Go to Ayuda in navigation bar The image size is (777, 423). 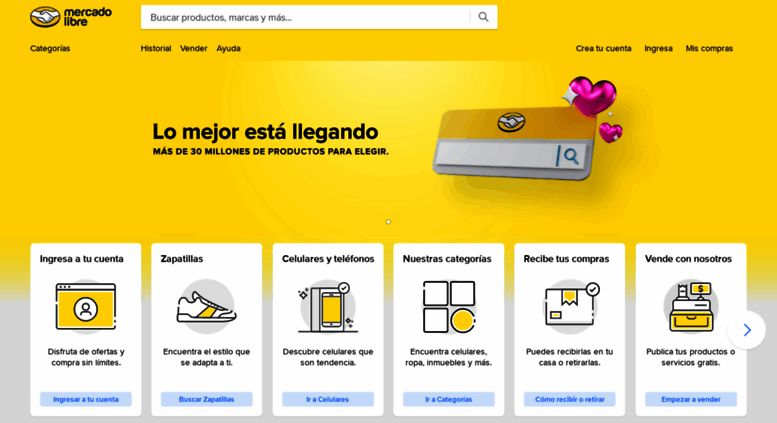228,49
